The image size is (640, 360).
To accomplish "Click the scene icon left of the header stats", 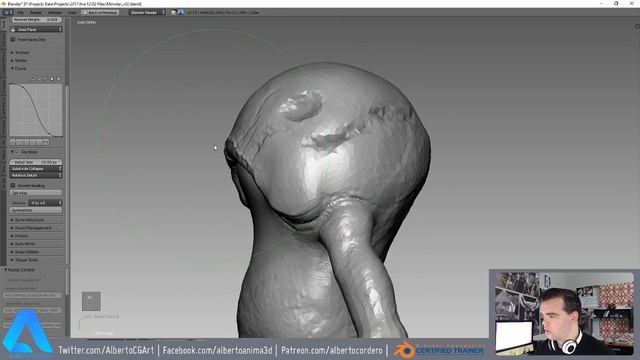I will (173, 13).
